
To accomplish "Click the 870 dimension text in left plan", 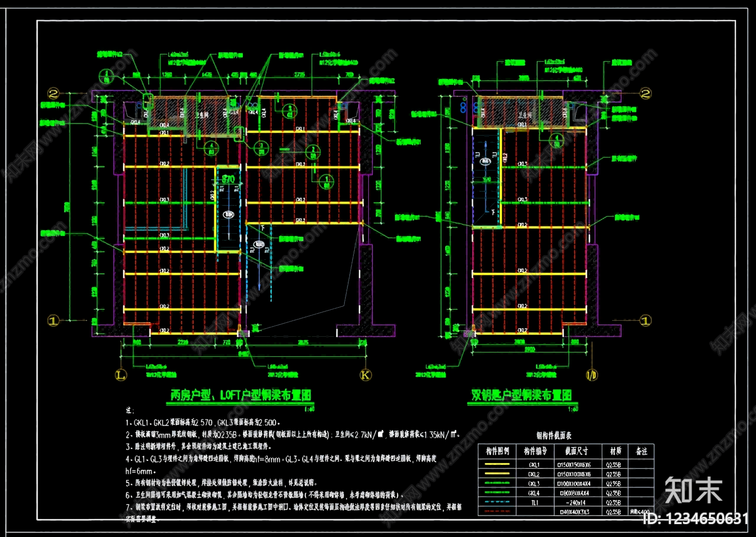I will coord(228,179).
